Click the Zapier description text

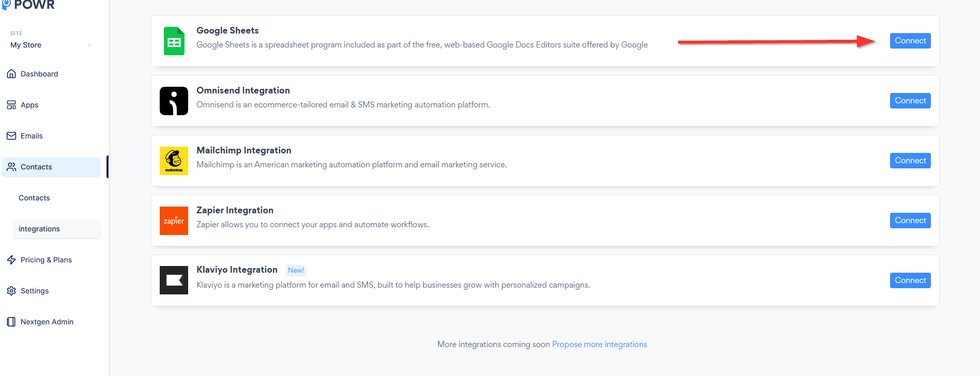(x=313, y=225)
